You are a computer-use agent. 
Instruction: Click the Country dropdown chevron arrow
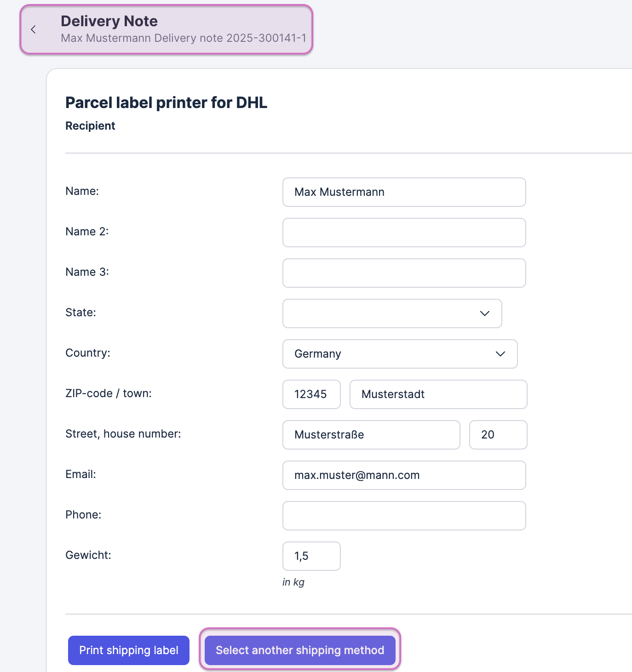[500, 354]
